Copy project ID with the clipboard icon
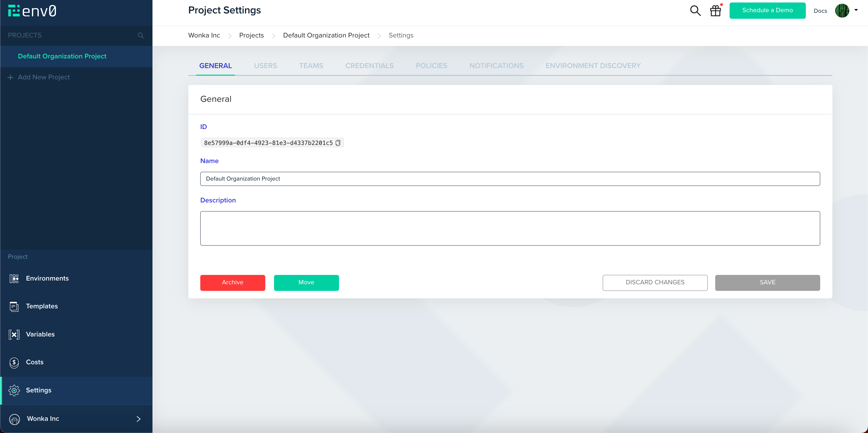The height and width of the screenshot is (433, 868). click(338, 143)
